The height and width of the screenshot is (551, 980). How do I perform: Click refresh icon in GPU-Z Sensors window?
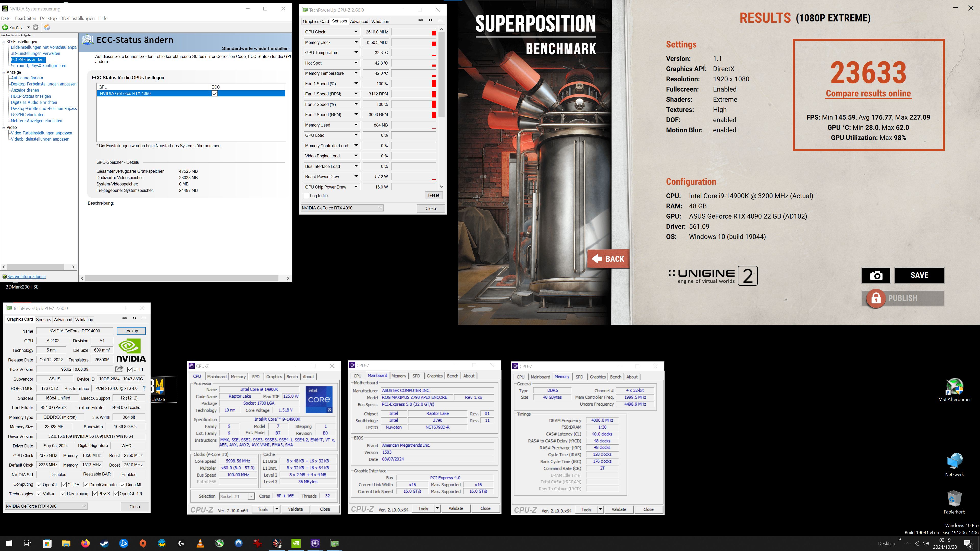tap(430, 20)
